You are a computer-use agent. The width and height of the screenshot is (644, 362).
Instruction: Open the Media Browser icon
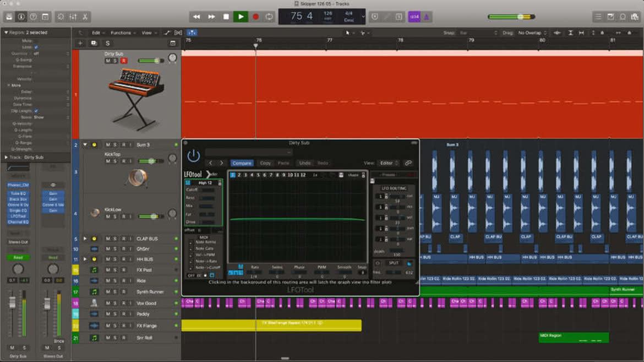[635, 17]
